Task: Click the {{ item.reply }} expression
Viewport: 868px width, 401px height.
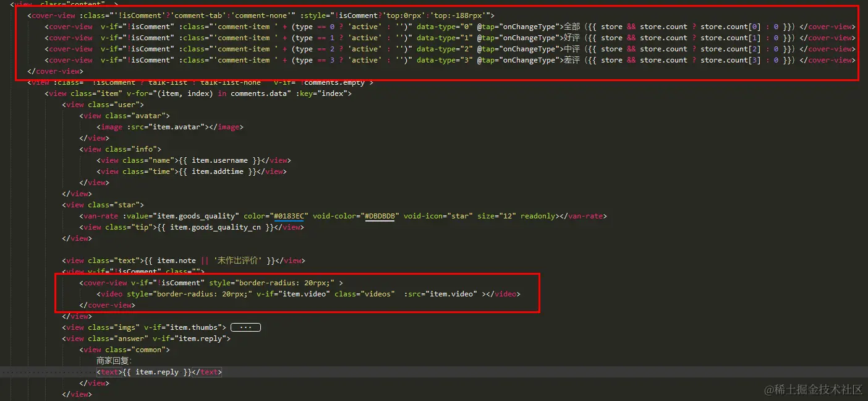Action: [x=157, y=372]
